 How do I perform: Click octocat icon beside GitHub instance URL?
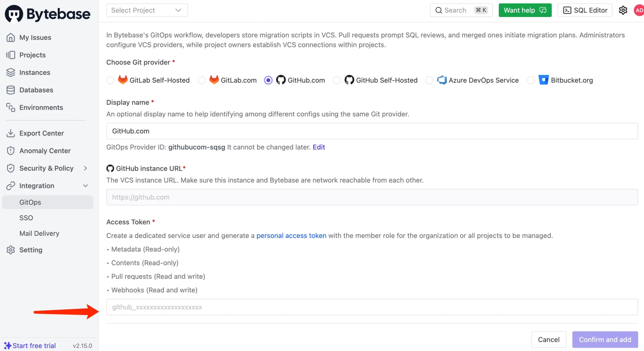coord(110,169)
